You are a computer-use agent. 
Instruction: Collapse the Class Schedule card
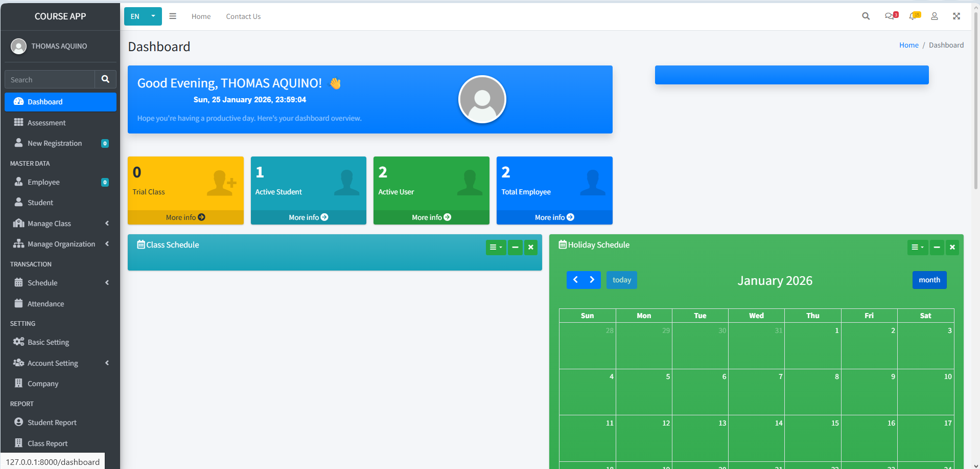tap(515, 248)
